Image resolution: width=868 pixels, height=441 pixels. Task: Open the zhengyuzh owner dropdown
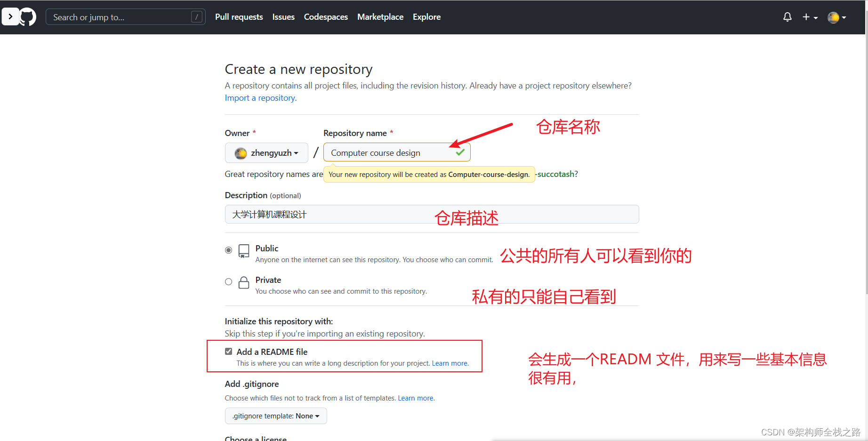tap(266, 152)
